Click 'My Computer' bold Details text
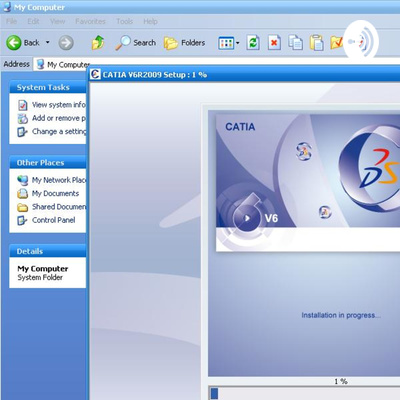The image size is (400, 400). [43, 268]
